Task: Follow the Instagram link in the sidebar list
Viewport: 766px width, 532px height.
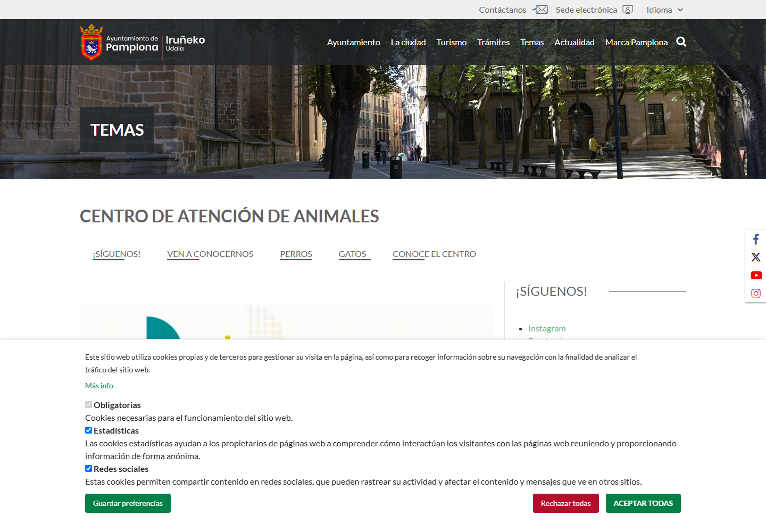Action: pos(547,329)
